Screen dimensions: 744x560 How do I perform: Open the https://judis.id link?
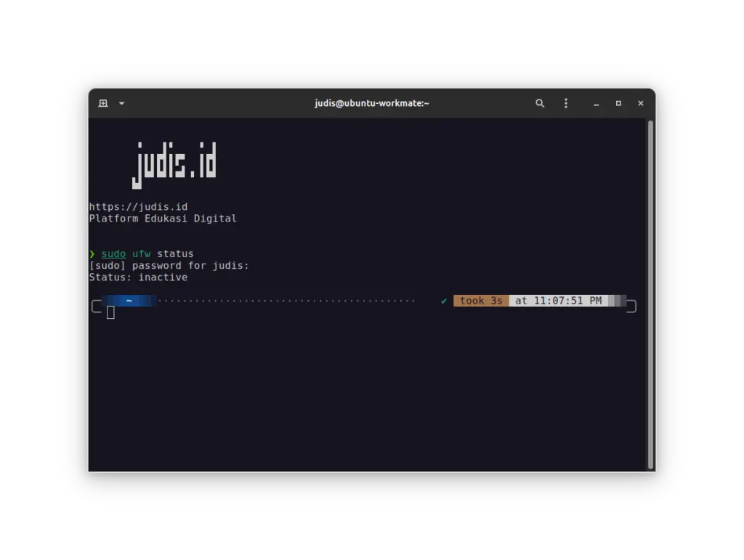(x=138, y=206)
